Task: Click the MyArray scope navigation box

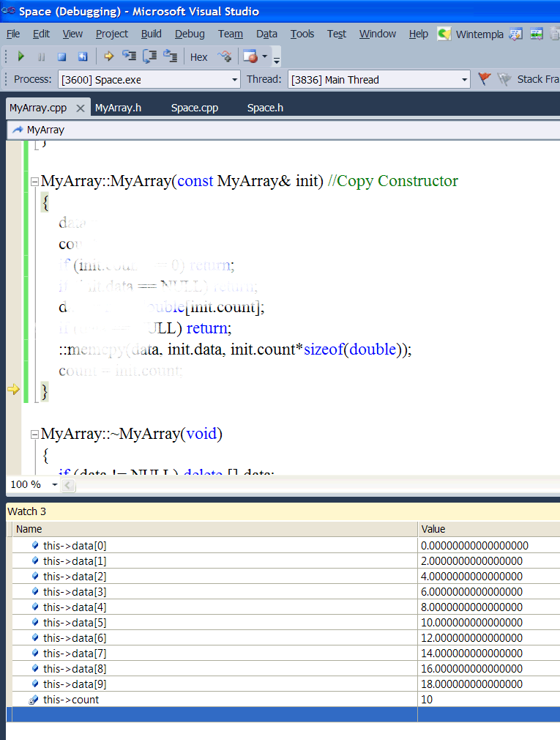Action: [x=283, y=130]
